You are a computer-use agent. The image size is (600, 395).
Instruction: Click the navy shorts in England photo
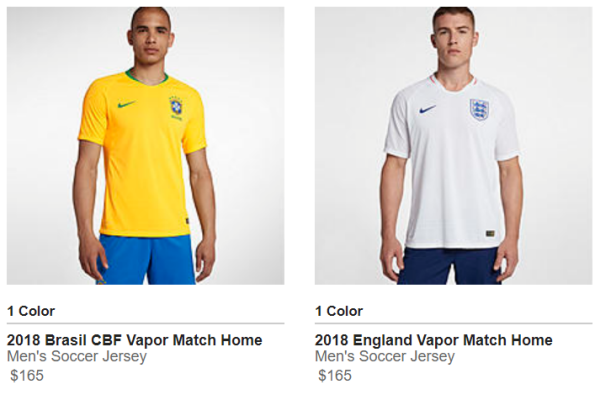(x=449, y=266)
